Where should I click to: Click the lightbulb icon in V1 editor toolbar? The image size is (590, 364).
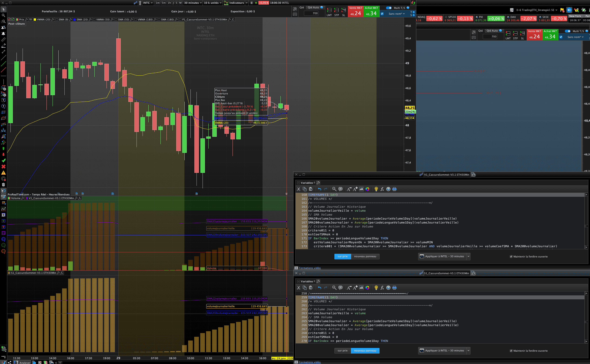(x=376, y=189)
